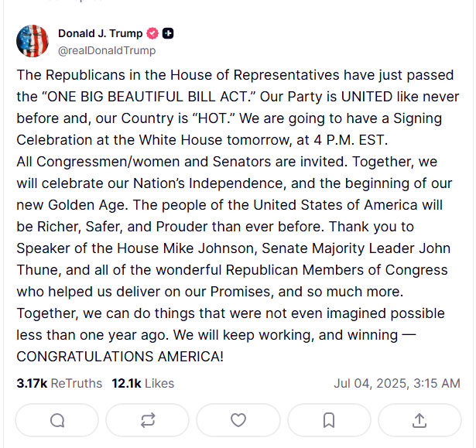The width and height of the screenshot is (476, 448).
Task: Bookmark this post
Action: click(328, 420)
